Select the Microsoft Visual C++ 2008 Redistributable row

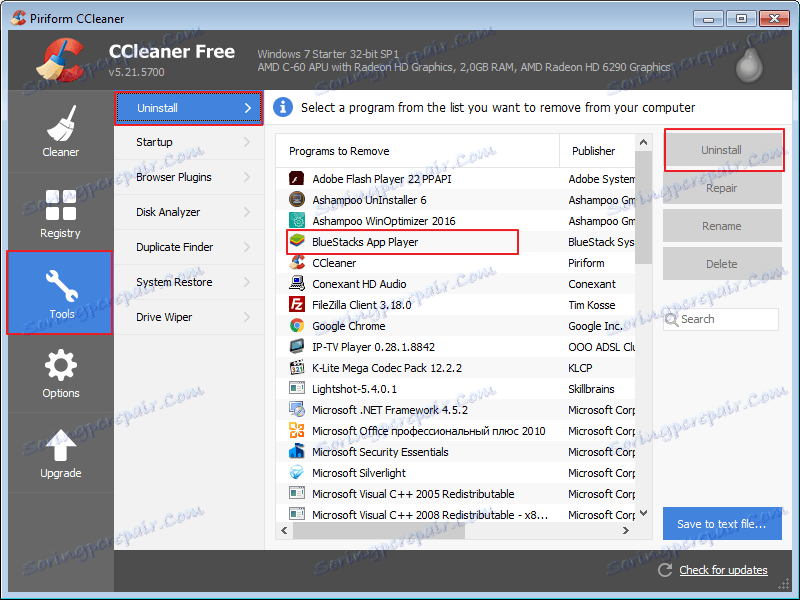(x=456, y=515)
